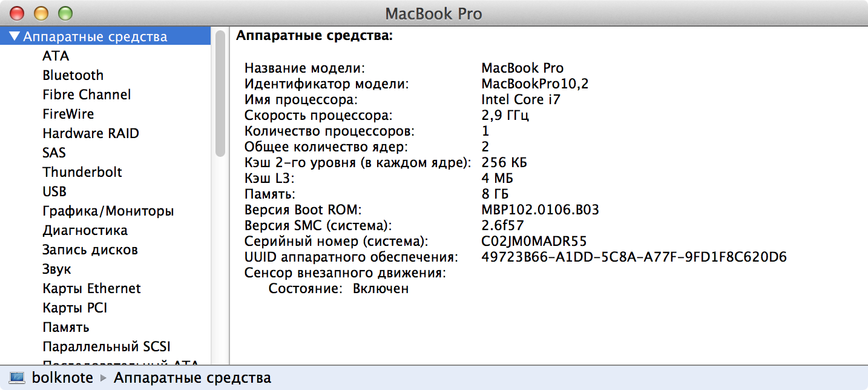Click the bolknote computer icon in path bar

pyautogui.click(x=18, y=378)
